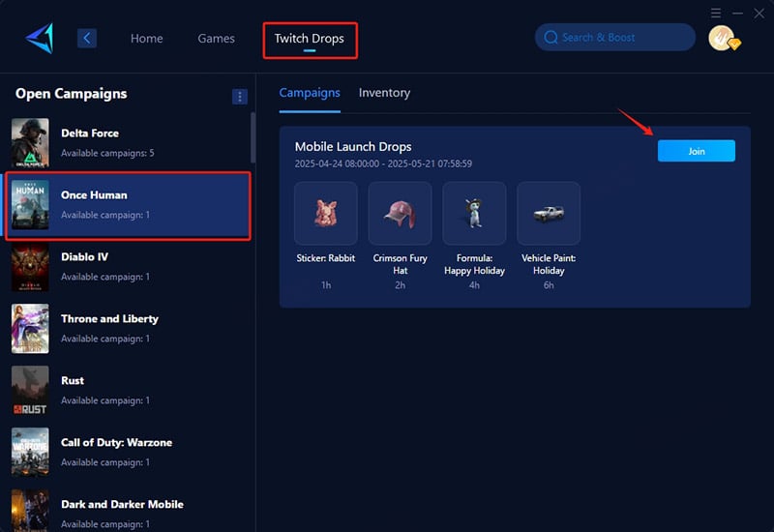Screen dimensions: 774x532
Task: Click the campaign date range text
Action: pos(383,163)
